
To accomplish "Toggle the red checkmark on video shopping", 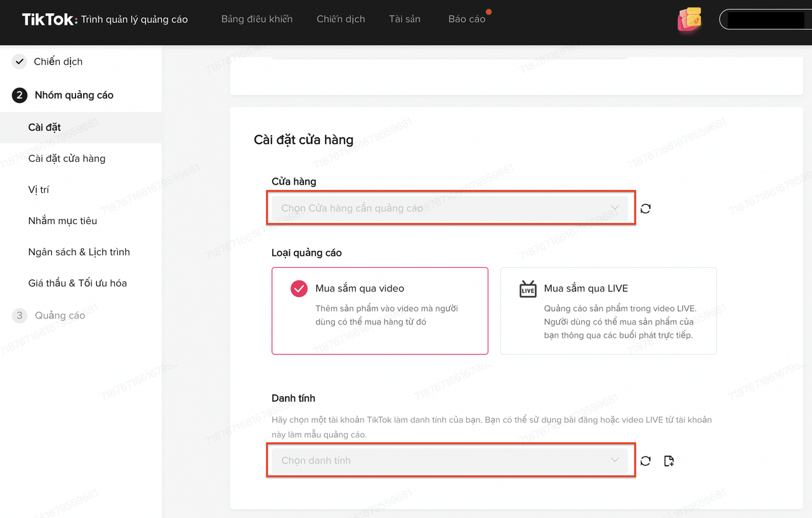I will (x=299, y=289).
